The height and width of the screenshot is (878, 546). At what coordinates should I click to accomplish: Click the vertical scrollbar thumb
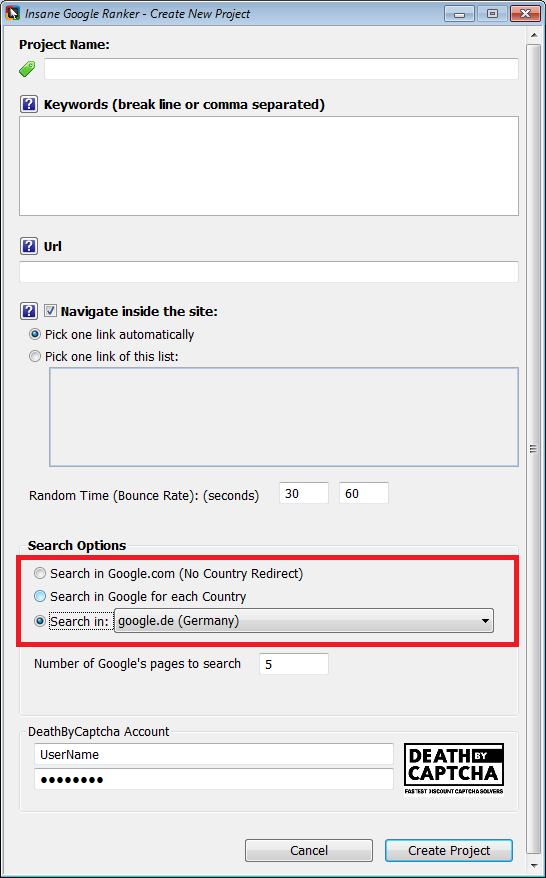click(534, 448)
